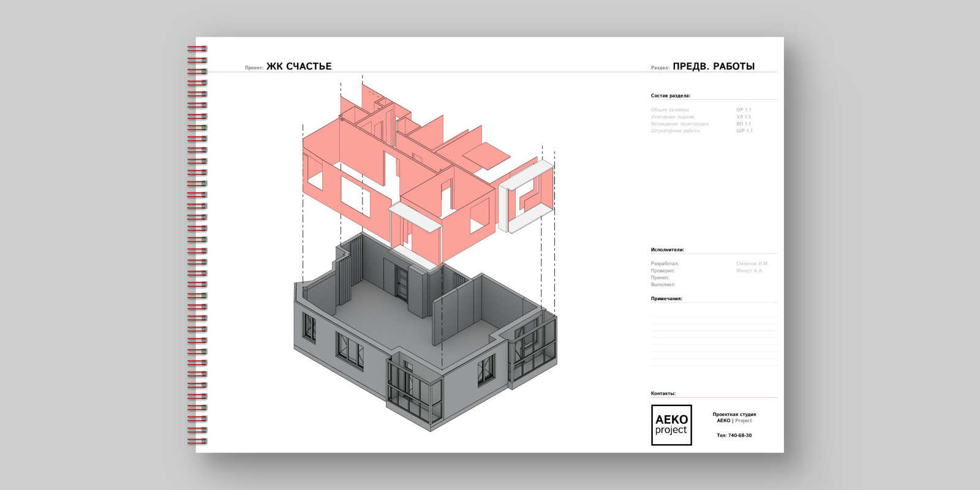Click the AEKO project square logo
Viewport: 980px width, 490px height.
[x=671, y=424]
